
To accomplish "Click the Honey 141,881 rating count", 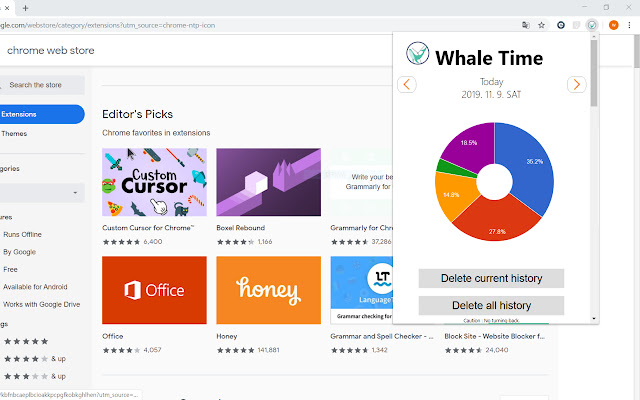I will coord(269,350).
